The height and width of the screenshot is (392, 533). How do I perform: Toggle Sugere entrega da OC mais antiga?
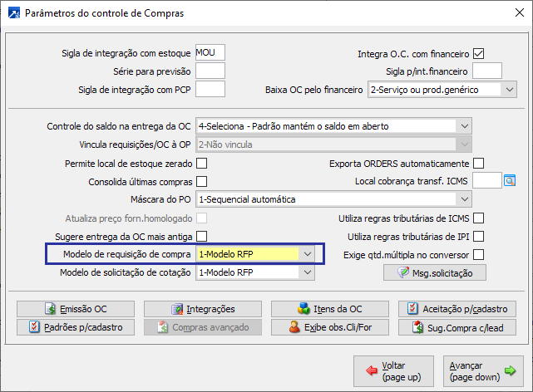click(x=201, y=236)
